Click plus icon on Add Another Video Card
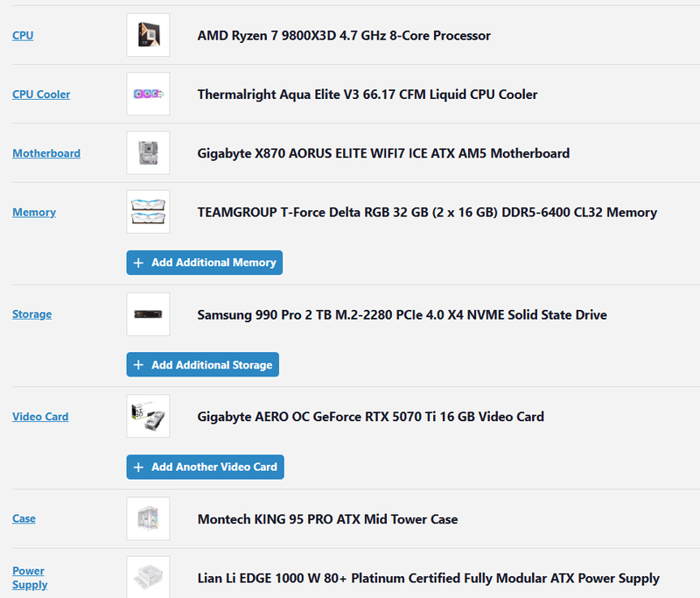 pyautogui.click(x=138, y=468)
